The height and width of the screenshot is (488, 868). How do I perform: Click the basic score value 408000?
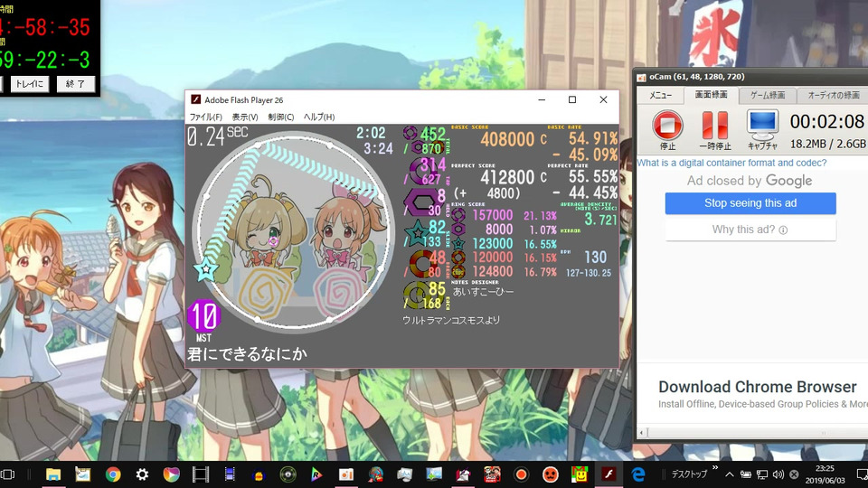click(507, 139)
